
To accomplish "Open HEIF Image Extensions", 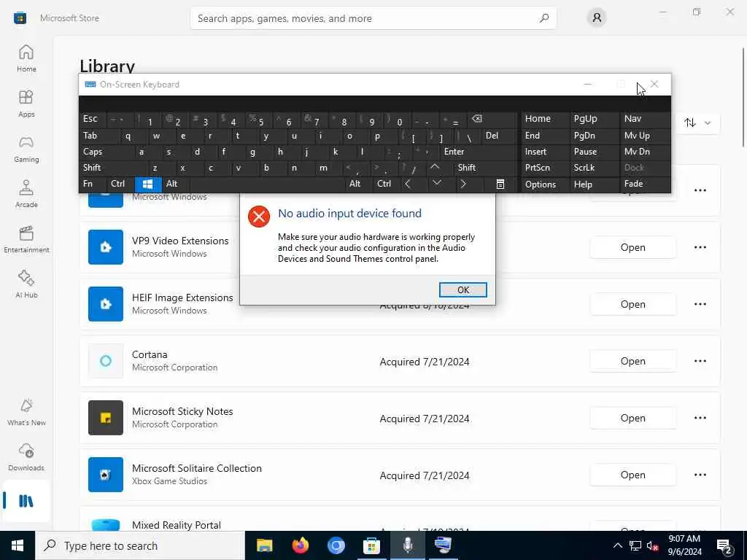I will 632,304.
